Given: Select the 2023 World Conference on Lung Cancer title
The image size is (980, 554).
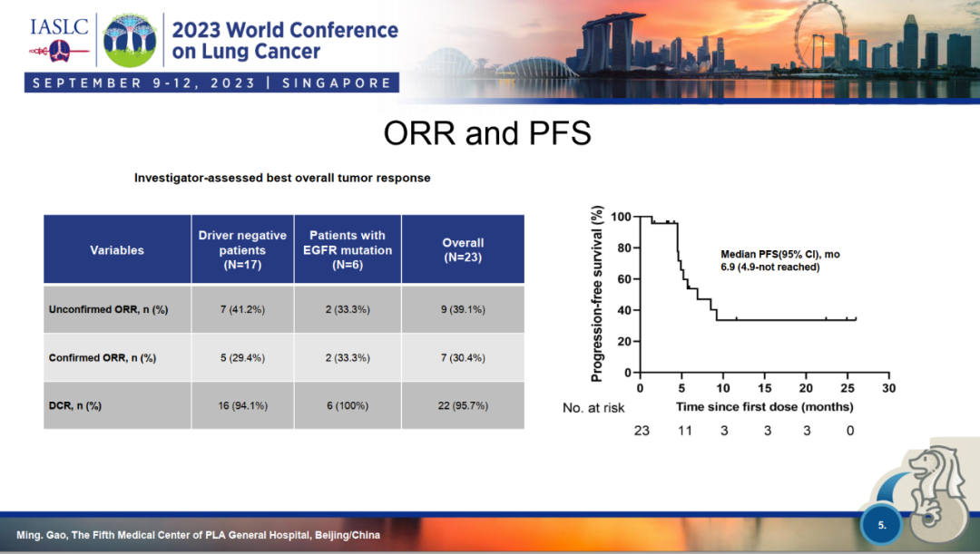Looking at the screenshot, I should (285, 41).
